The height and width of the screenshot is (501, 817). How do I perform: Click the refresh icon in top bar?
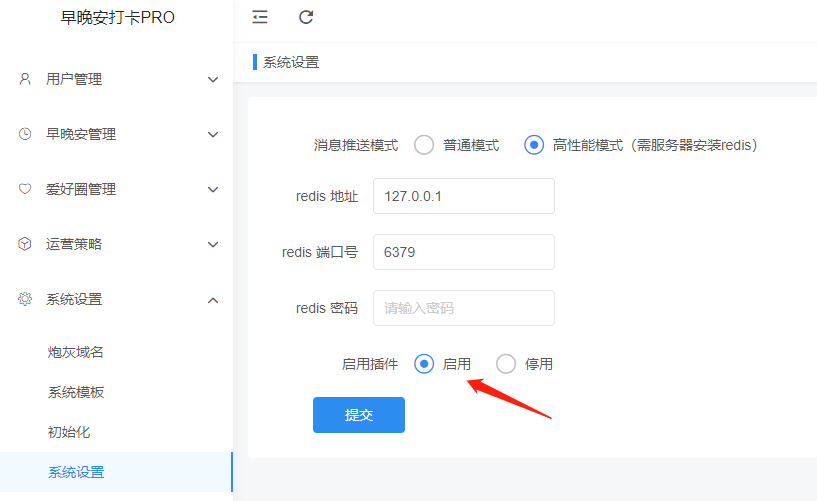[306, 17]
